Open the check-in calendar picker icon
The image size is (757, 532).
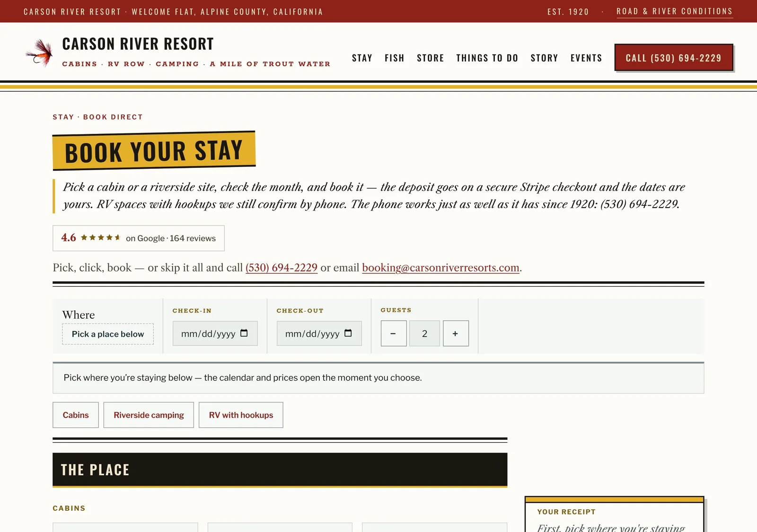point(244,333)
